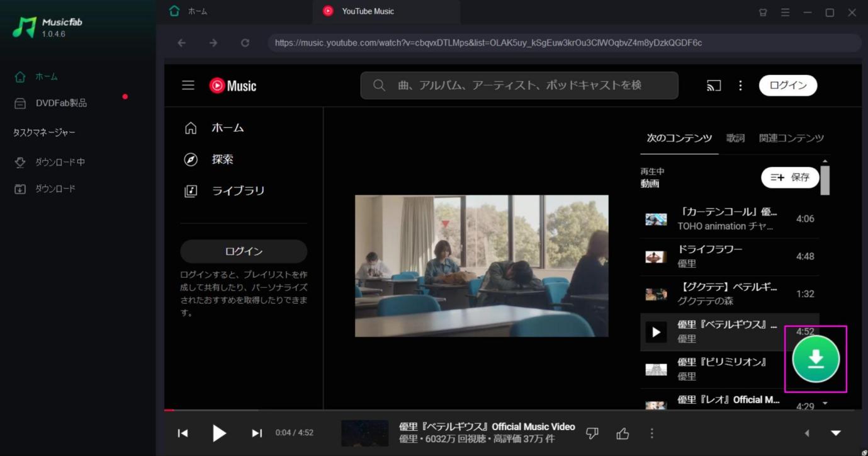The height and width of the screenshot is (456, 868).
Task: Switch to the ホーム tab at top
Action: tap(189, 11)
